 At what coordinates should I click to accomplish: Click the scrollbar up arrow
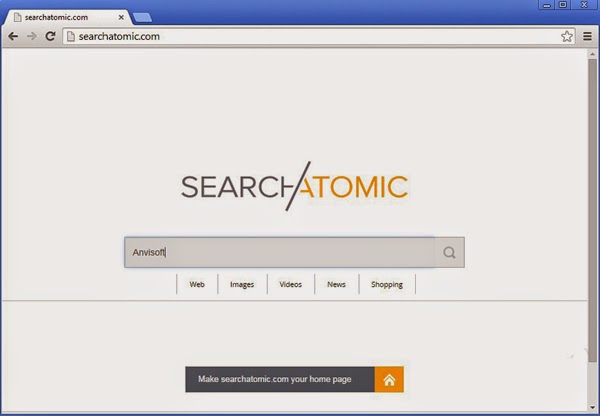(x=592, y=54)
